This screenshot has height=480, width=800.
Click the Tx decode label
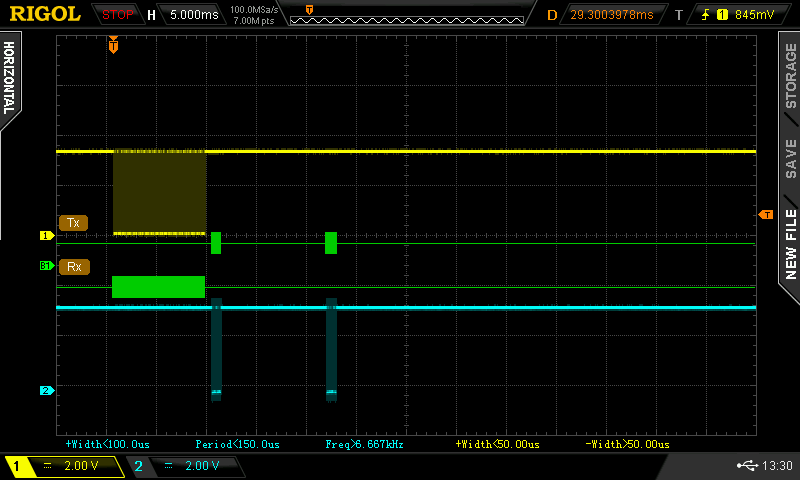pyautogui.click(x=73, y=223)
